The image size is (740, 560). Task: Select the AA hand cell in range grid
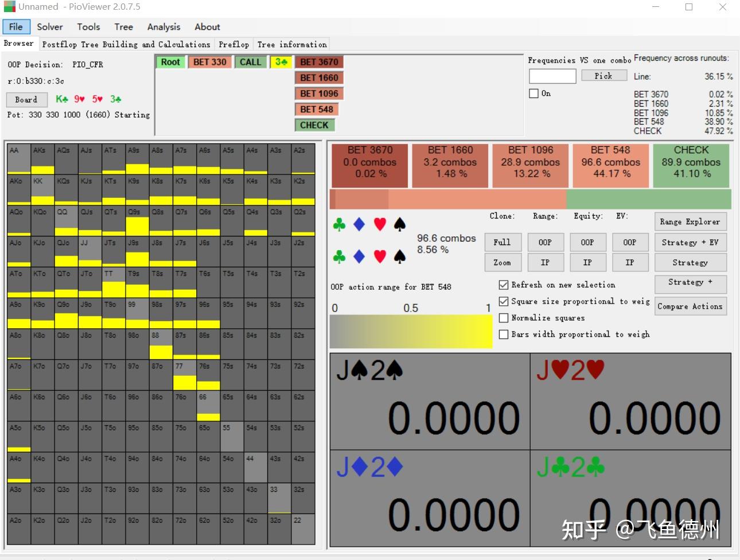click(x=19, y=159)
